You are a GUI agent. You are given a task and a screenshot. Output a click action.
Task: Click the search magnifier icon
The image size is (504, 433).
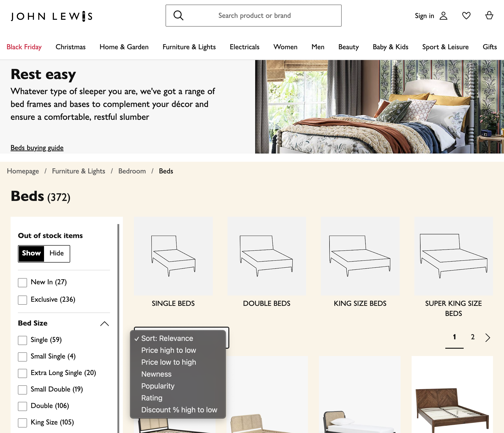coord(179,15)
